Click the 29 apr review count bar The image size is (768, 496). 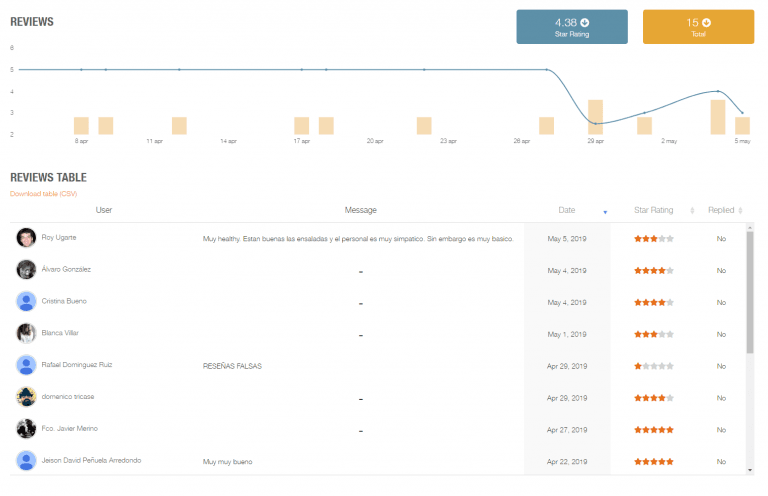point(595,117)
